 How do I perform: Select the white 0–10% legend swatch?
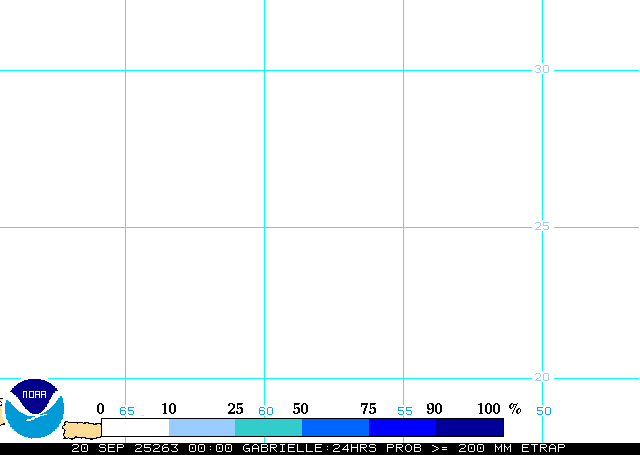[x=135, y=427]
